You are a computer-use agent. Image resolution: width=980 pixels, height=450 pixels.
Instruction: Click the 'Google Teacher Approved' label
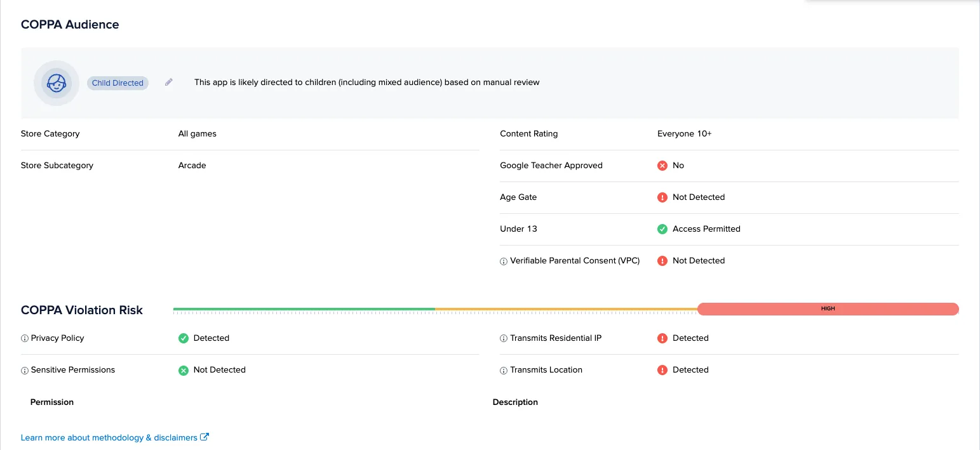point(551,166)
